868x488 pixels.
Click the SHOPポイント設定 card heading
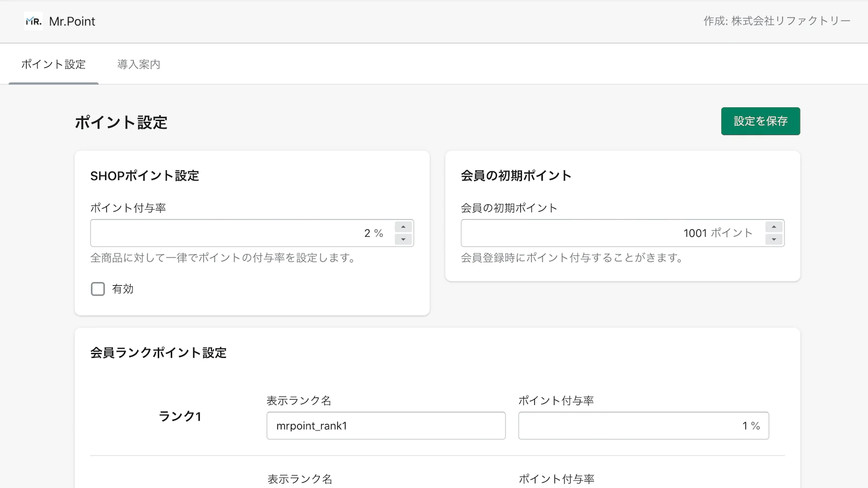pyautogui.click(x=145, y=176)
